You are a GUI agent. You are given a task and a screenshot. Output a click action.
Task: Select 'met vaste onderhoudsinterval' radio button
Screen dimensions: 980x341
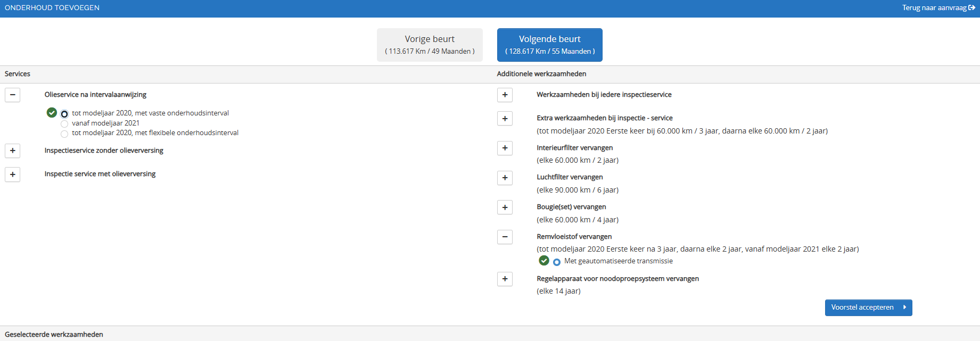click(x=64, y=114)
